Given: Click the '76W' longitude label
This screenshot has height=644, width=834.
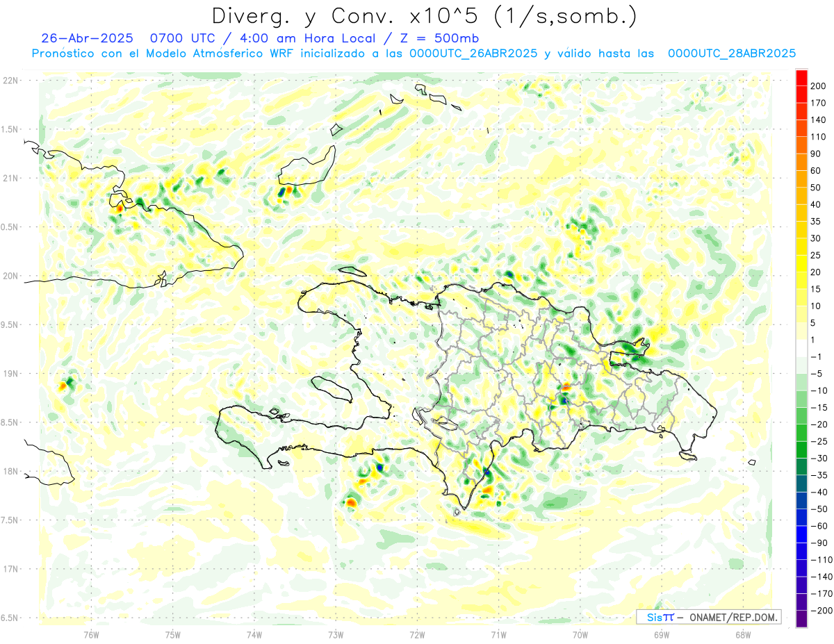Looking at the screenshot, I should (x=92, y=635).
